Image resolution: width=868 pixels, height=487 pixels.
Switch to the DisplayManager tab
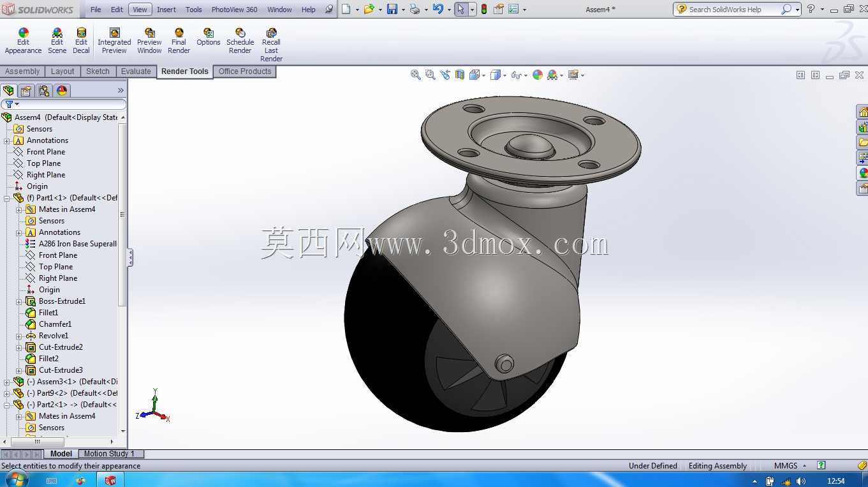[x=62, y=91]
